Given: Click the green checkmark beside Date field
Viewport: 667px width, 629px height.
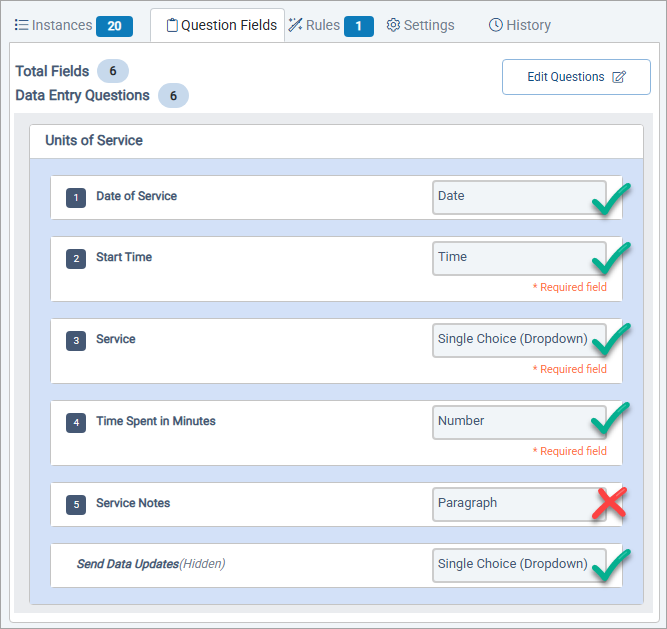Looking at the screenshot, I should [610, 201].
